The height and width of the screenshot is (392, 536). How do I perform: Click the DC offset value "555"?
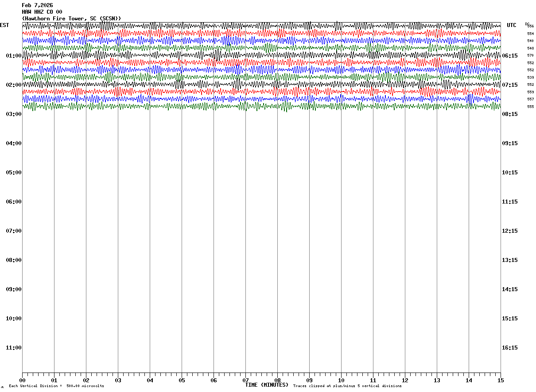click(x=530, y=107)
